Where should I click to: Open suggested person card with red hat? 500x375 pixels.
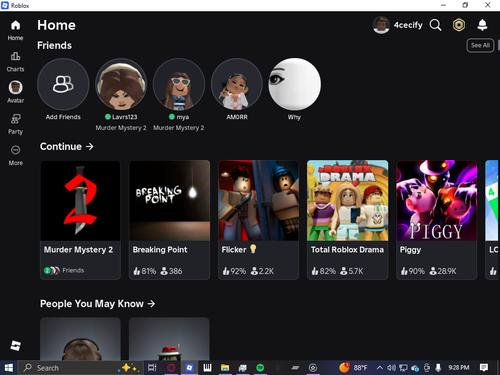point(169,339)
